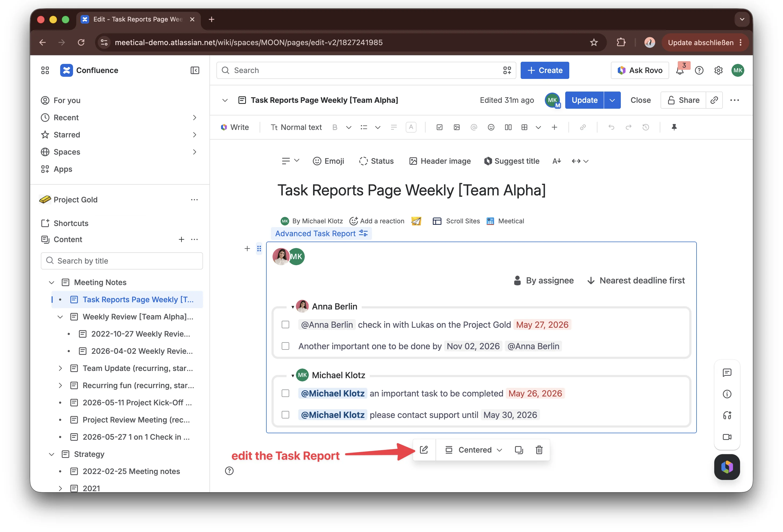This screenshot has height=532, width=783.
Task: Open the emoji picker in the toolbar
Action: [491, 127]
